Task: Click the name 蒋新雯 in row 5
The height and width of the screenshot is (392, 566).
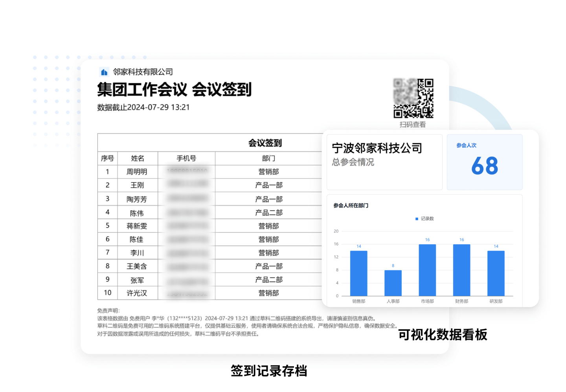Action: (137, 226)
